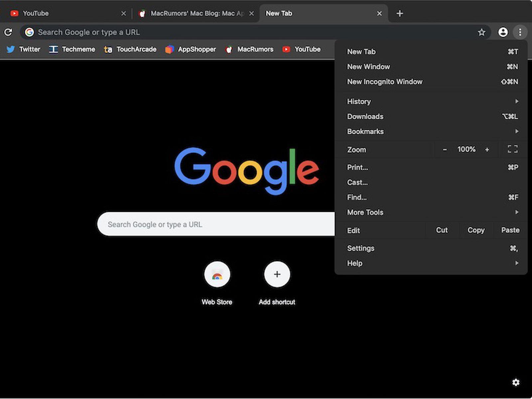This screenshot has height=399, width=532.
Task: Click the AppShopper bookmark icon
Action: (170, 50)
